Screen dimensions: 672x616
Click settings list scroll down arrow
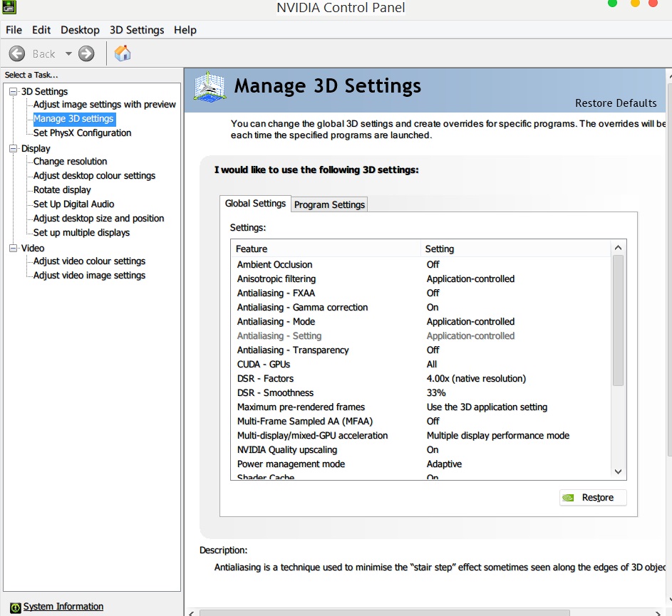point(618,471)
